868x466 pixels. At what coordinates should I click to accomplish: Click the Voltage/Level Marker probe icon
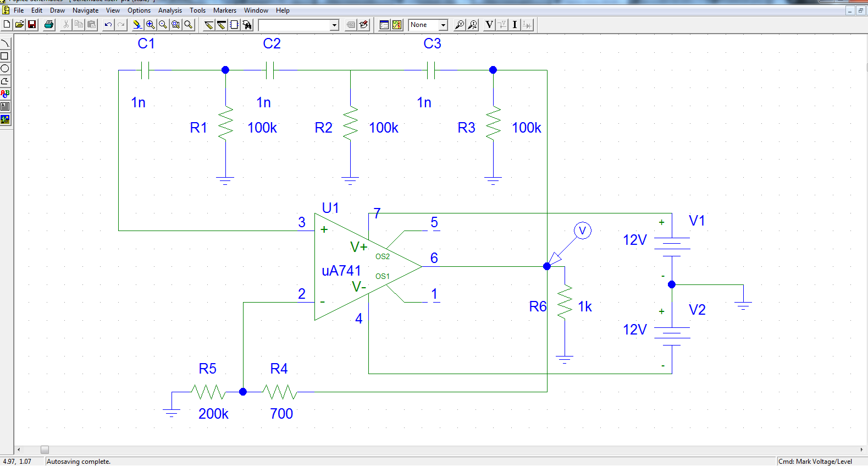click(x=460, y=25)
